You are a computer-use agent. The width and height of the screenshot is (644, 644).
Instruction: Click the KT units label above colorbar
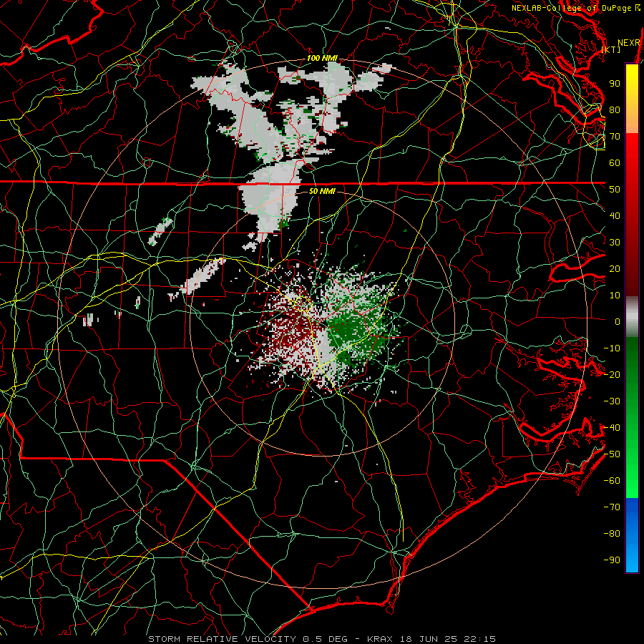click(611, 49)
